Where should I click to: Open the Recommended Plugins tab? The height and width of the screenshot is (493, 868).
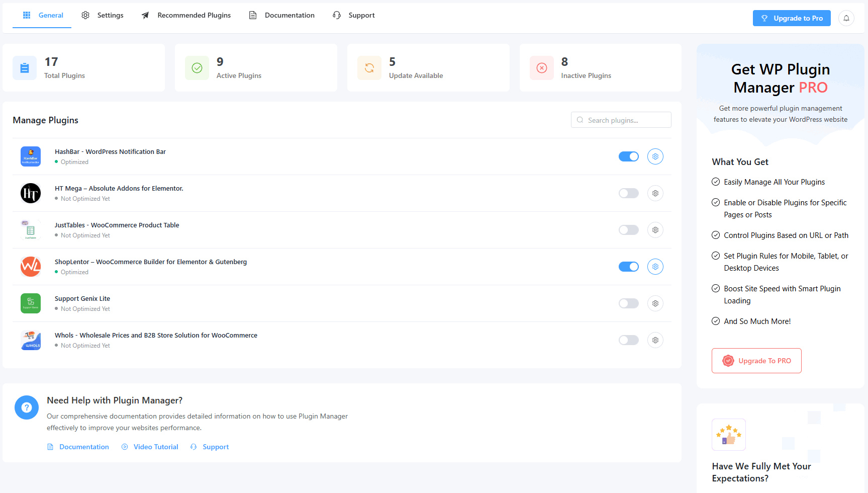(x=186, y=15)
